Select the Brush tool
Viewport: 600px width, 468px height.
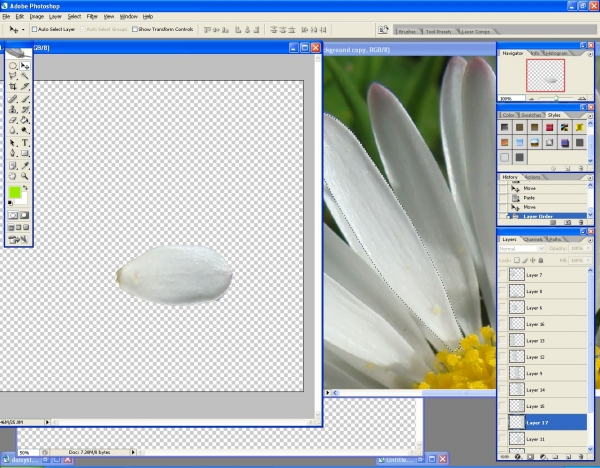(25, 99)
